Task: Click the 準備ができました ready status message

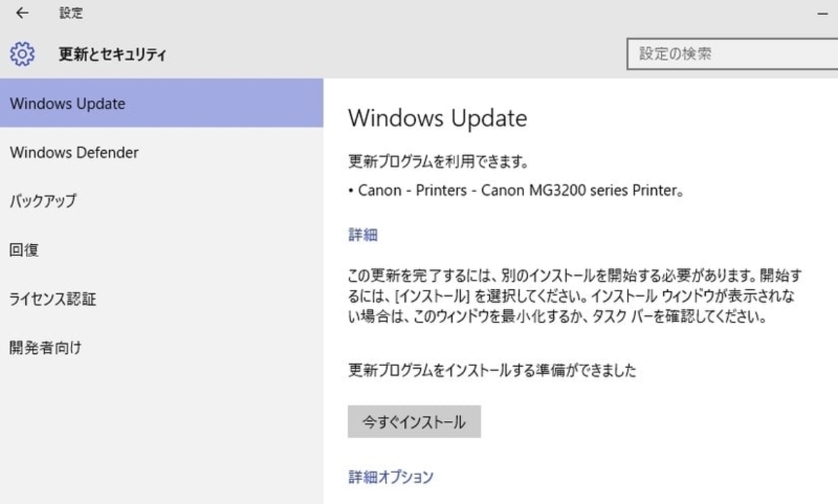Action: coord(492,371)
